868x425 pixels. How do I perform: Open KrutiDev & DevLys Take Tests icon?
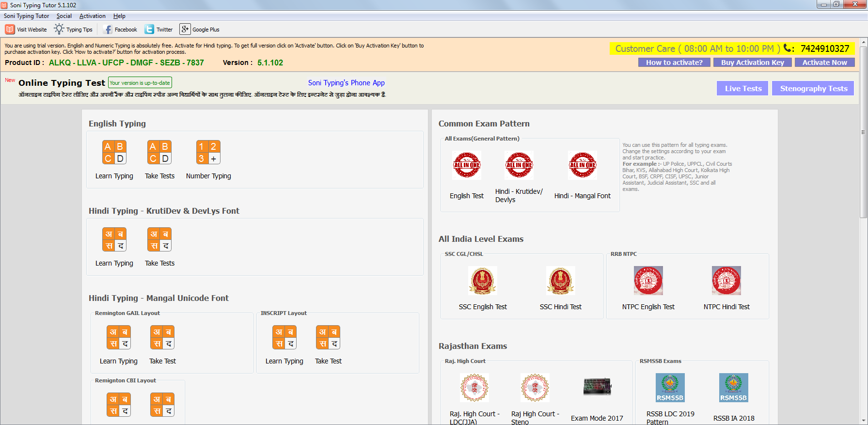coord(159,239)
